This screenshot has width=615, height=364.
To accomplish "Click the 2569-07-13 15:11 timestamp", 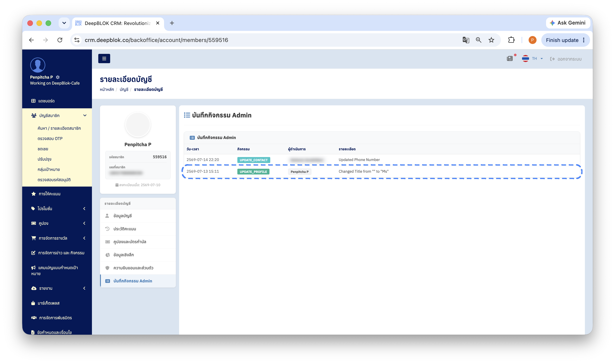I will [x=203, y=172].
